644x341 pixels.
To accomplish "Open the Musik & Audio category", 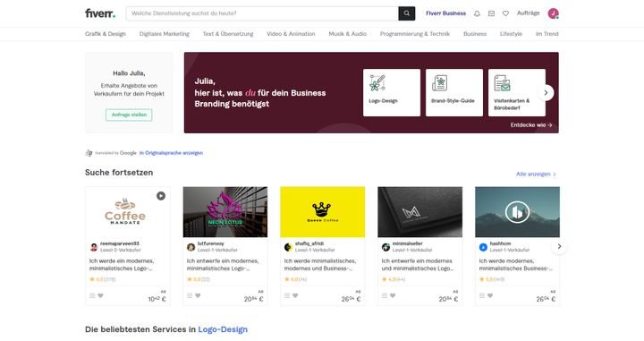I will pyautogui.click(x=347, y=34).
